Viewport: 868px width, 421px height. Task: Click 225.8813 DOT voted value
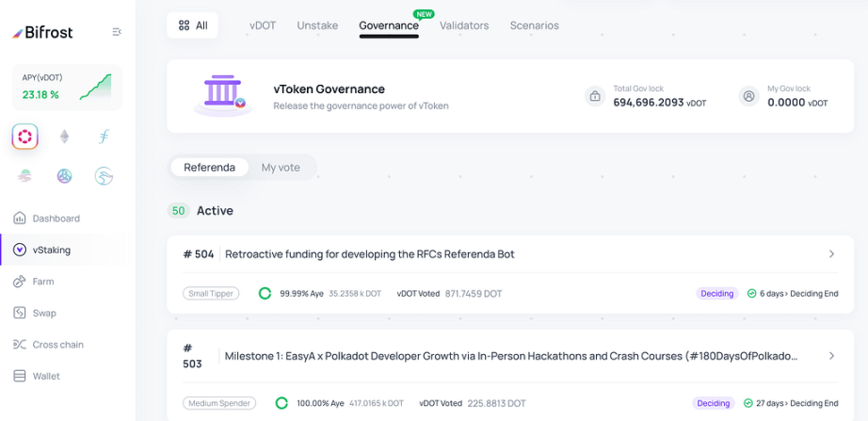(x=496, y=403)
